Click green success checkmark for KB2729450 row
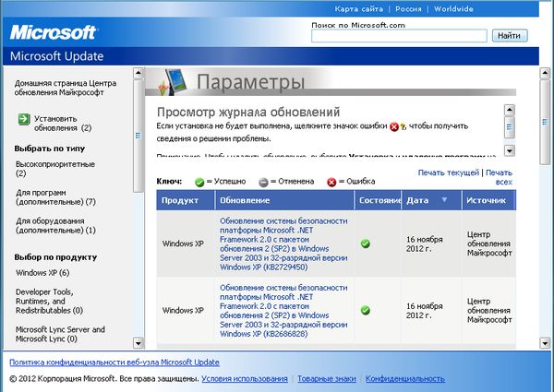 coord(366,244)
